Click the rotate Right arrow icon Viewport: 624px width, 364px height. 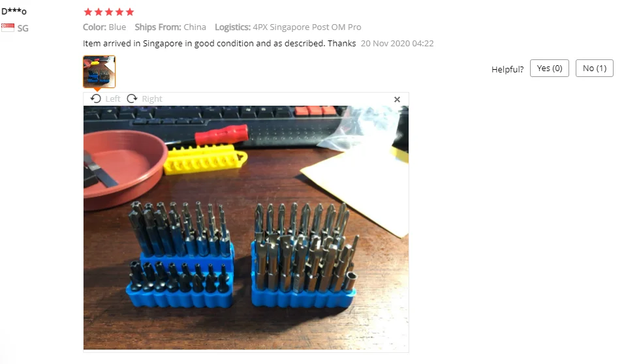click(x=132, y=99)
